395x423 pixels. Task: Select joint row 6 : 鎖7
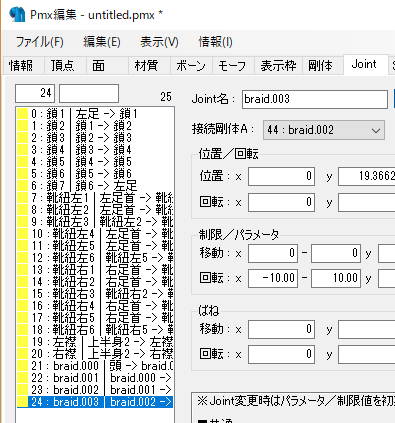[x=95, y=186]
